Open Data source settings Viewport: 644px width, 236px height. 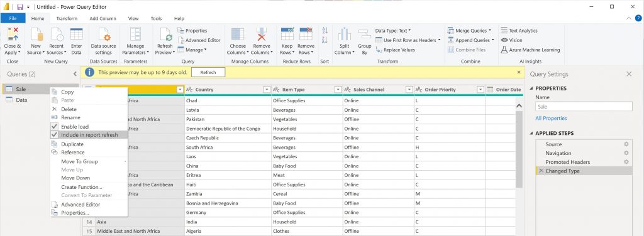coord(104,41)
